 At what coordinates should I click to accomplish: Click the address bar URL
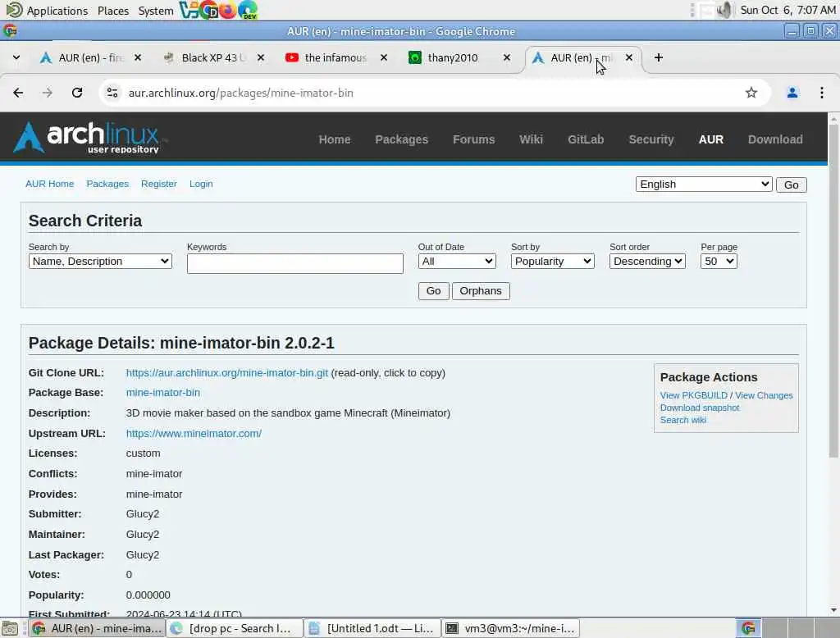(x=240, y=93)
